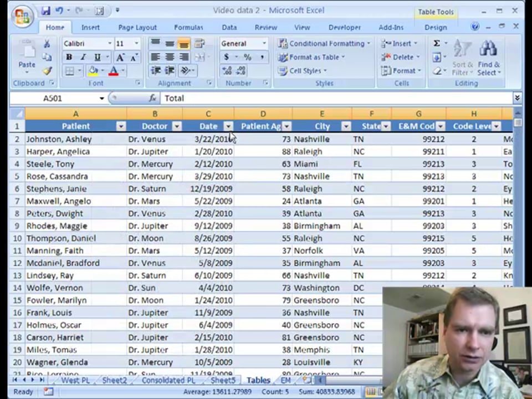Toggle Wrap Text
The width and height of the screenshot is (532, 399).
coord(199,43)
